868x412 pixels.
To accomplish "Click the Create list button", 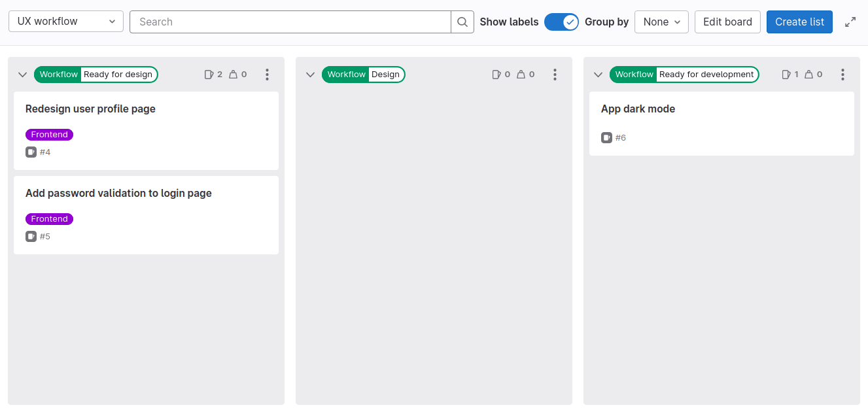I will (x=799, y=22).
